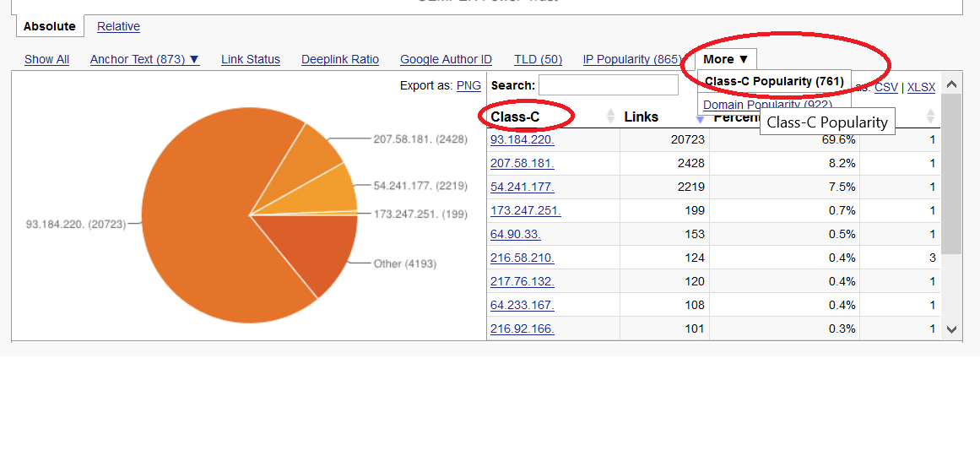
Task: Click the 108 links cell
Action: (664, 305)
